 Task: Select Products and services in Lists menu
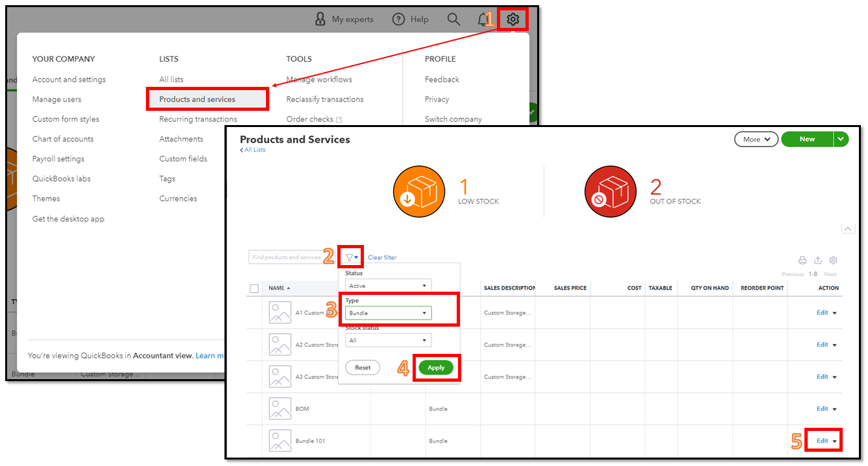(197, 99)
